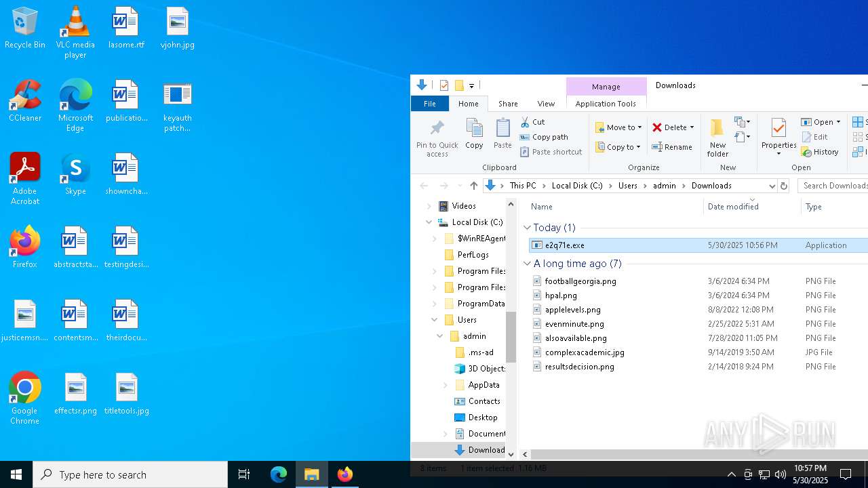Screen dimensions: 868x488
Task: Open address bar history dropdown
Action: (x=772, y=186)
